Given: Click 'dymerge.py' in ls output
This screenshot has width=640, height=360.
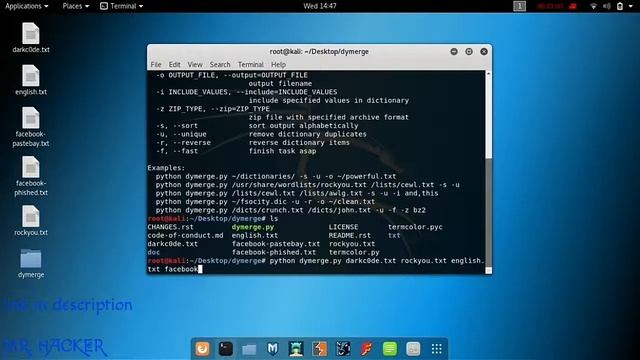Looking at the screenshot, I should [x=253, y=227].
